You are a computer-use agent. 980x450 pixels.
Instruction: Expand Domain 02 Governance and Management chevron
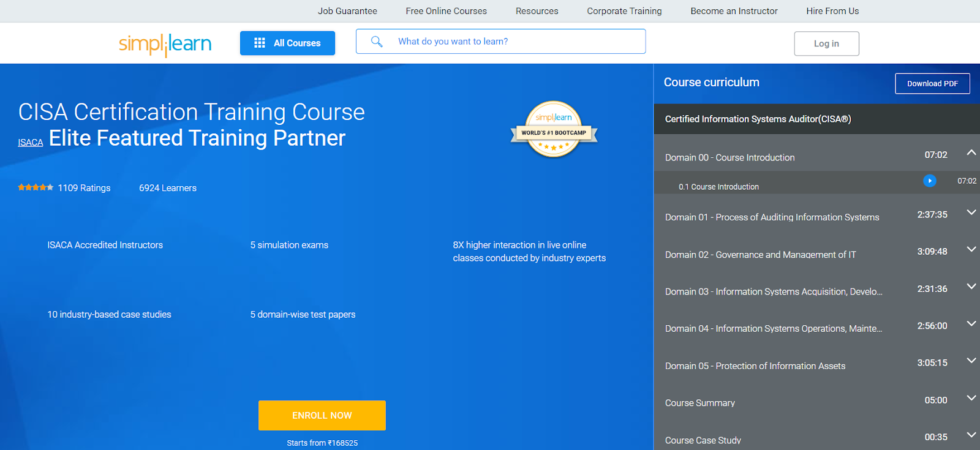pyautogui.click(x=971, y=249)
